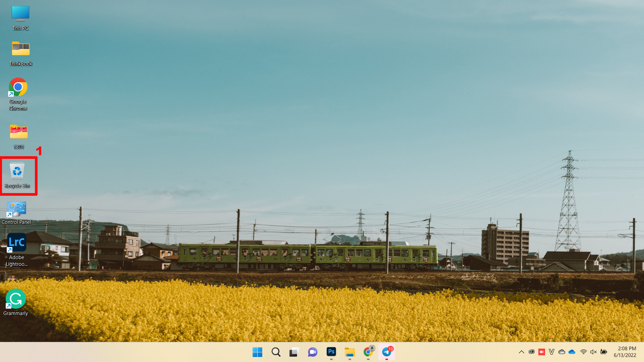644x362 pixels.
Task: Select the Control Panel shortcut
Action: click(16, 213)
